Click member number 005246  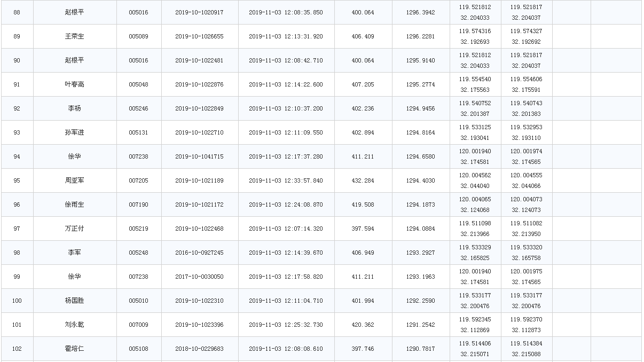click(138, 108)
